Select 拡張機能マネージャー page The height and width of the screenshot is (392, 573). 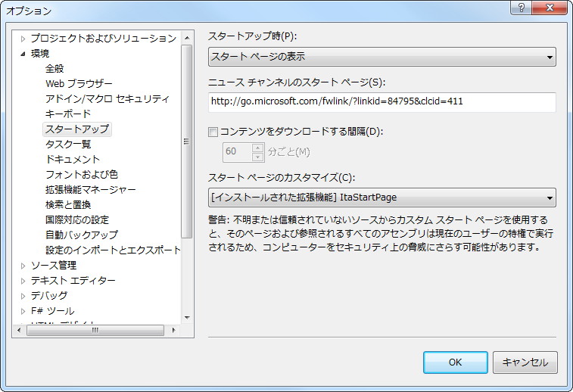coord(90,190)
